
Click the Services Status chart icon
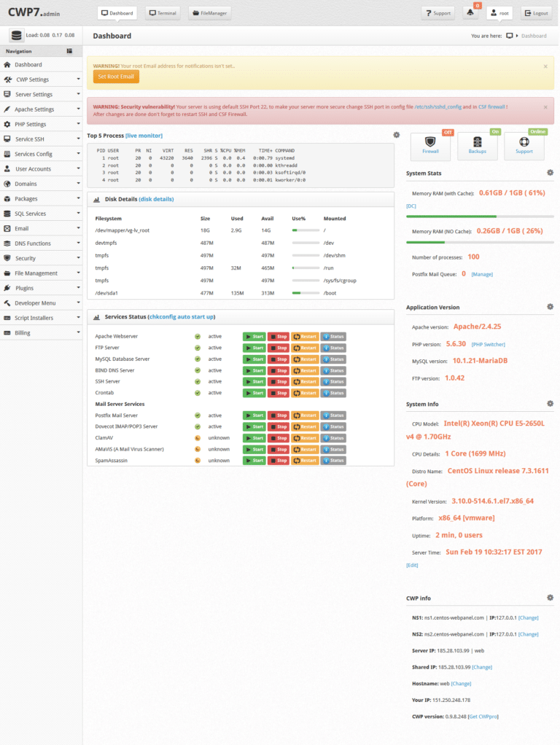pyautogui.click(x=96, y=317)
